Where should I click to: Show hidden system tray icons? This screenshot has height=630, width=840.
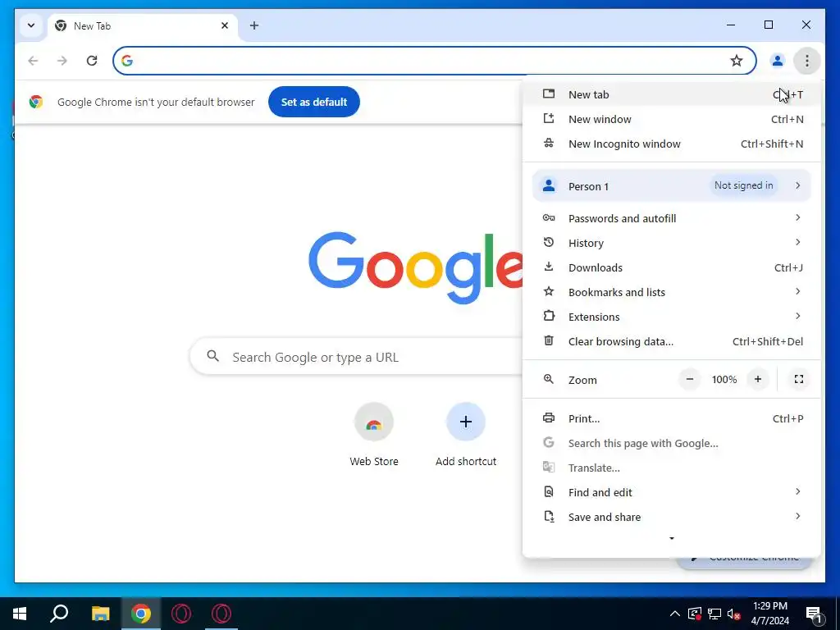(x=675, y=614)
